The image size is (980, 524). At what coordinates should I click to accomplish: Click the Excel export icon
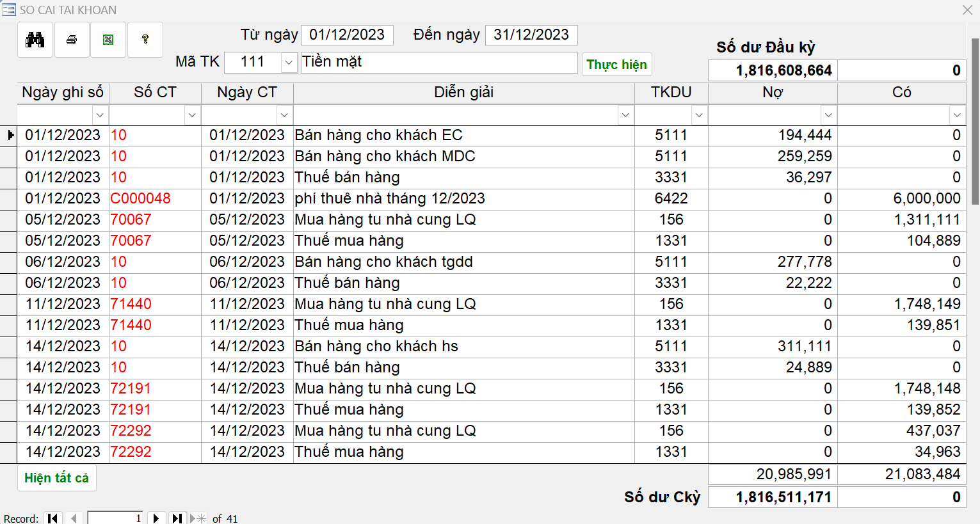108,40
